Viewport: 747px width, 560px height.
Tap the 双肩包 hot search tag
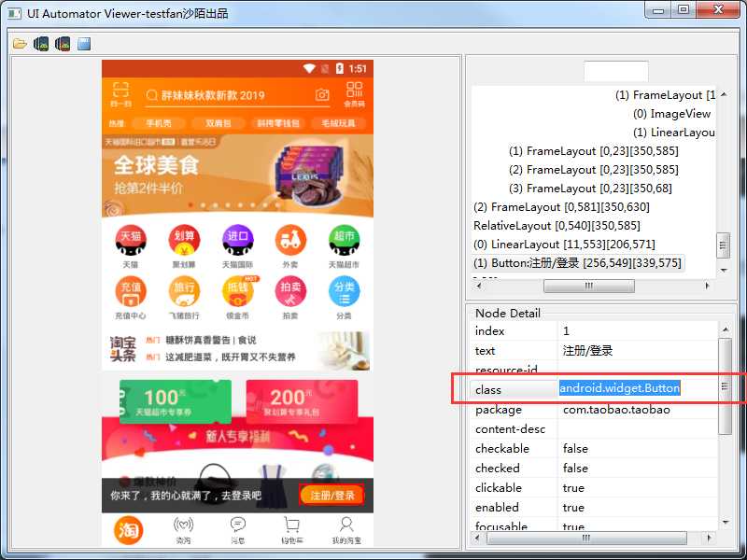pos(218,123)
